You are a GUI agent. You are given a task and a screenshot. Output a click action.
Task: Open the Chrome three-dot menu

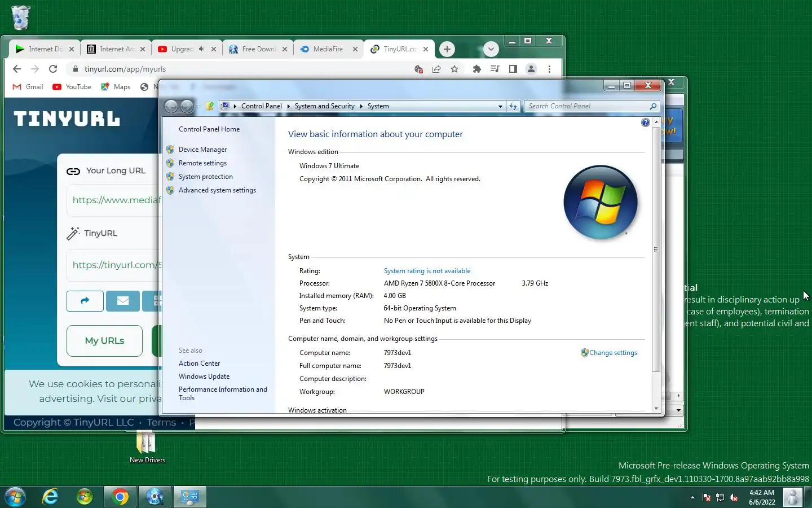(549, 69)
